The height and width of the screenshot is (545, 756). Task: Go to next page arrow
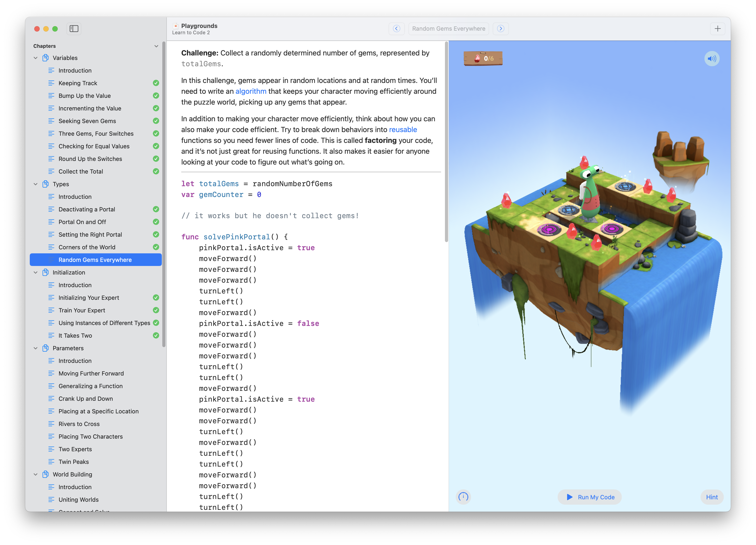click(500, 29)
